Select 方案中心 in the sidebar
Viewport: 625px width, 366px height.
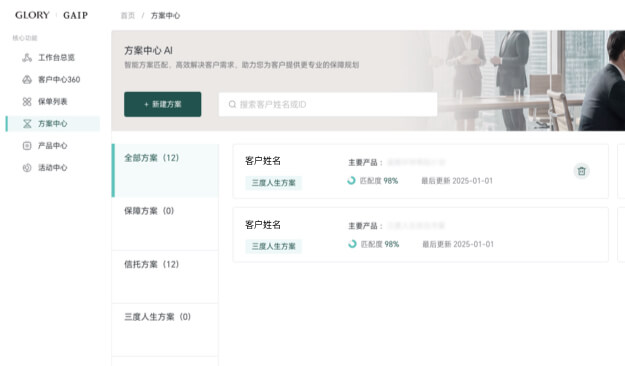click(x=53, y=124)
